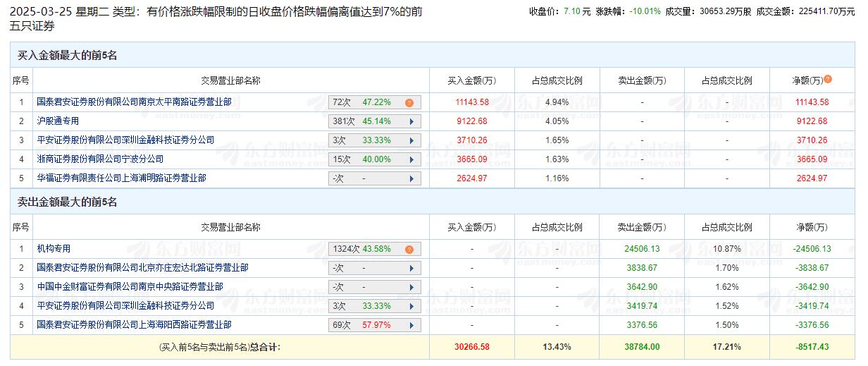
Task: Expand the arrow in 国泰君安北京亦庄宏达北路 row's stats box
Action: (x=411, y=269)
